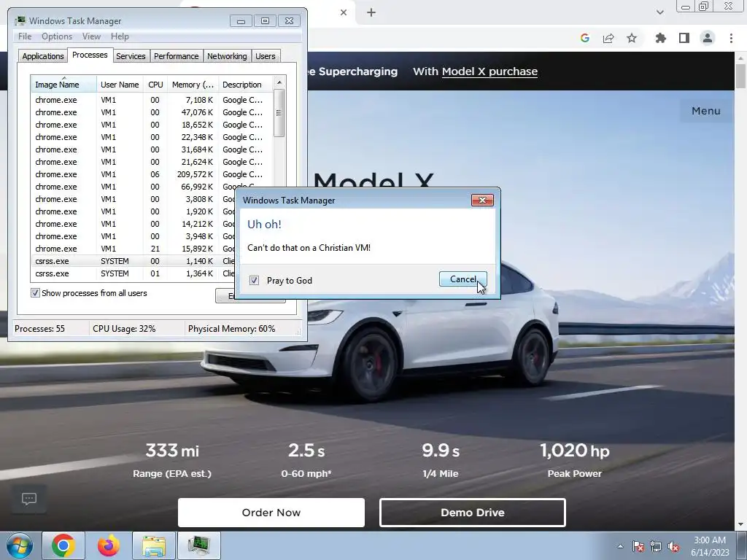Open the Options menu in Task Manager
Image resolution: width=747 pixels, height=560 pixels.
(x=57, y=36)
